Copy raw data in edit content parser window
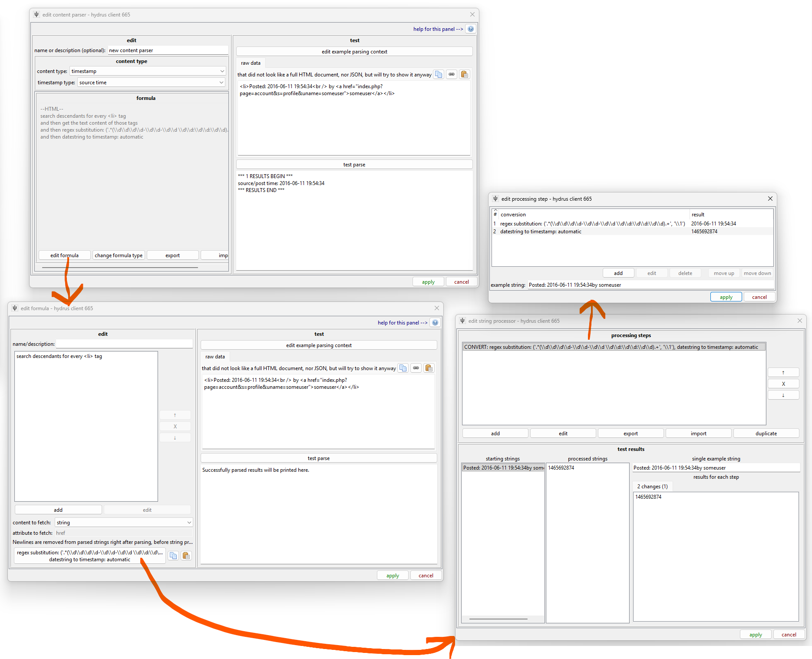Image resolution: width=812 pixels, height=659 pixels. 439,75
